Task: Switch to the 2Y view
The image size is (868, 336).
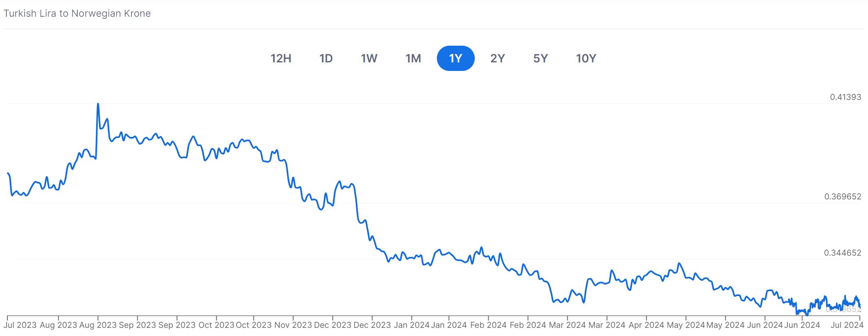Action: 497,58
